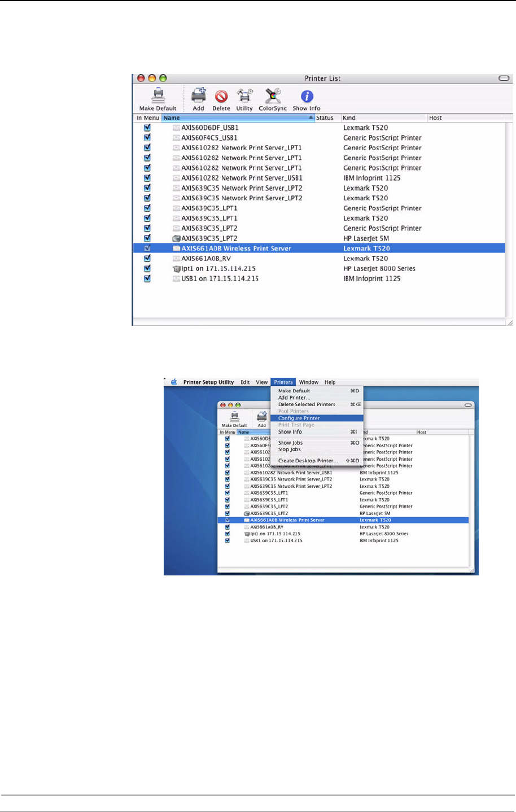Viewport: 516px width, 812px height.
Task: Click the toolbar toggle pill in Printer List title bar
Action: pos(504,78)
